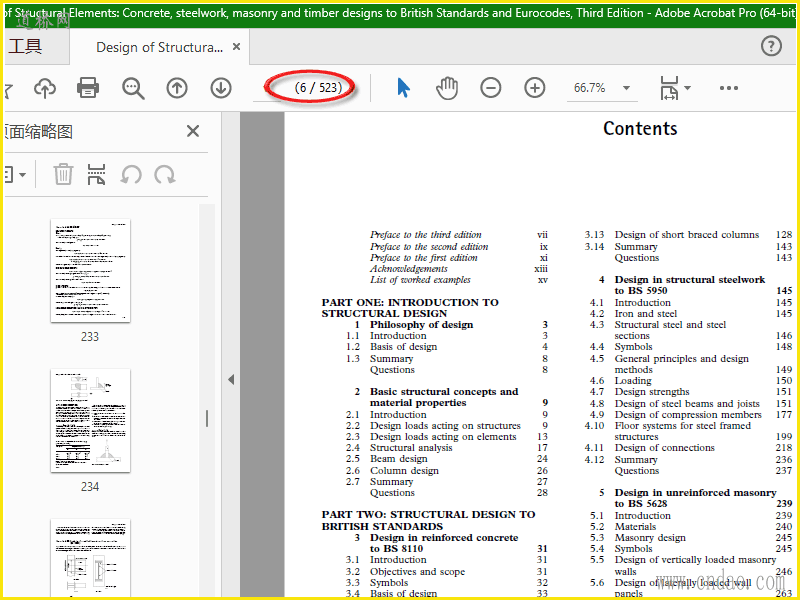The height and width of the screenshot is (600, 800).
Task: Click 'Preface to the second edition' entry
Action: coord(429,246)
